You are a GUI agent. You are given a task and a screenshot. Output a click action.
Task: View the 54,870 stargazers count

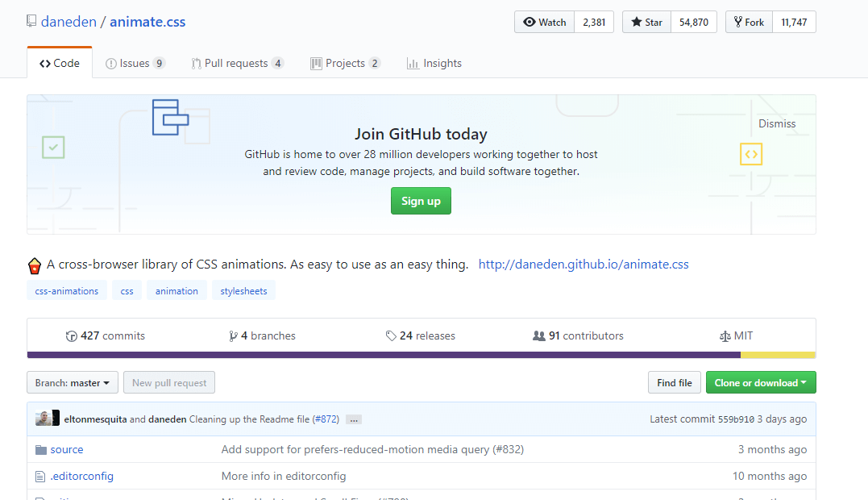point(694,22)
